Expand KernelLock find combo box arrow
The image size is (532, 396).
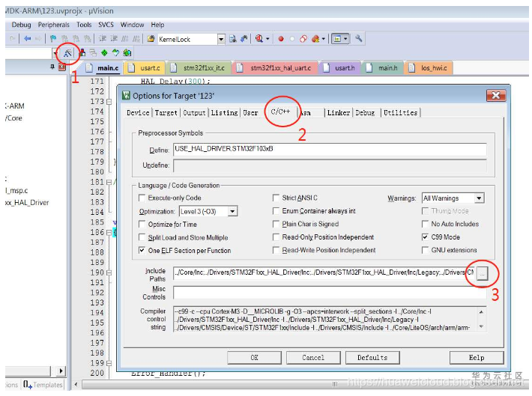(221, 39)
